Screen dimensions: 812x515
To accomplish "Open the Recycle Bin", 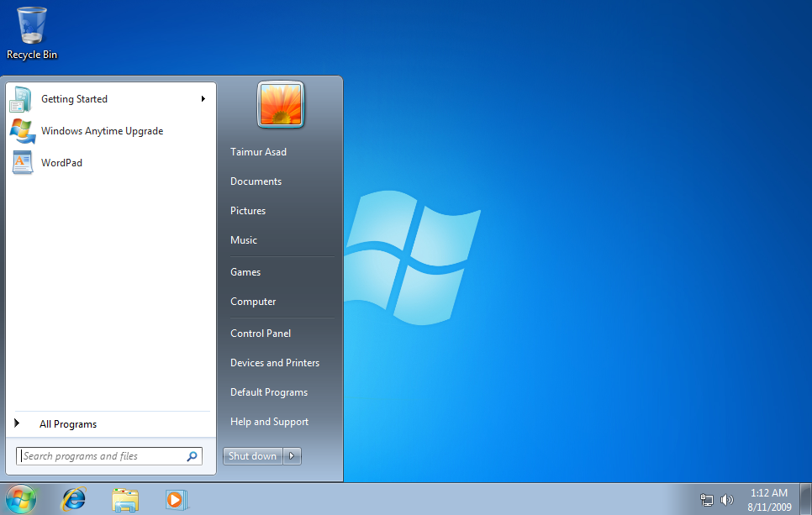I will [31, 25].
